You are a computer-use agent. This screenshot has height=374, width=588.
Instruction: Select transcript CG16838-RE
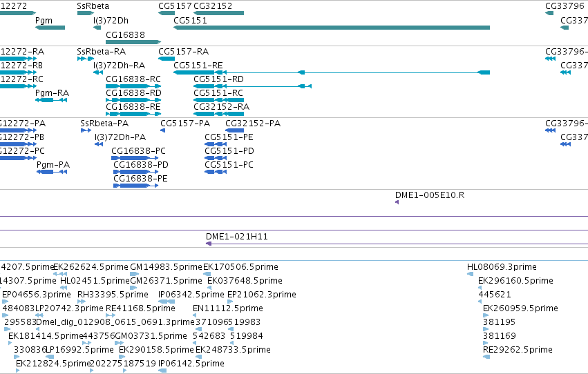[133, 107]
